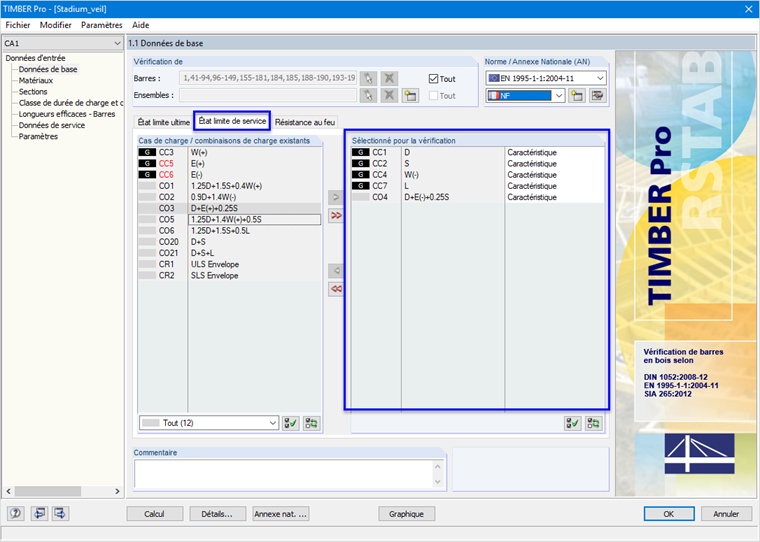
Task: Go to previous input window icon
Action: (39, 513)
